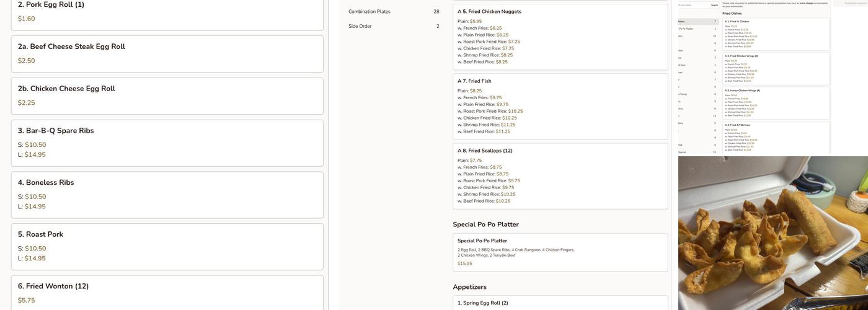Select the Spring Egg Roll (2) appetizer

[560, 303]
